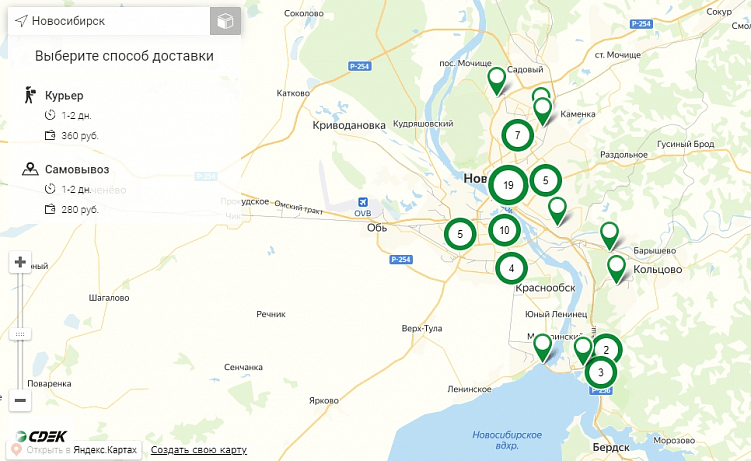Viewport: 751px width, 461px height.
Task: Select pickup pin near Барышево
Action: (609, 236)
